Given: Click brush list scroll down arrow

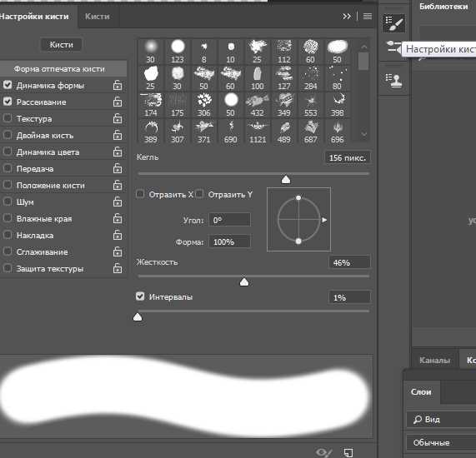Looking at the screenshot, I should coord(364,134).
